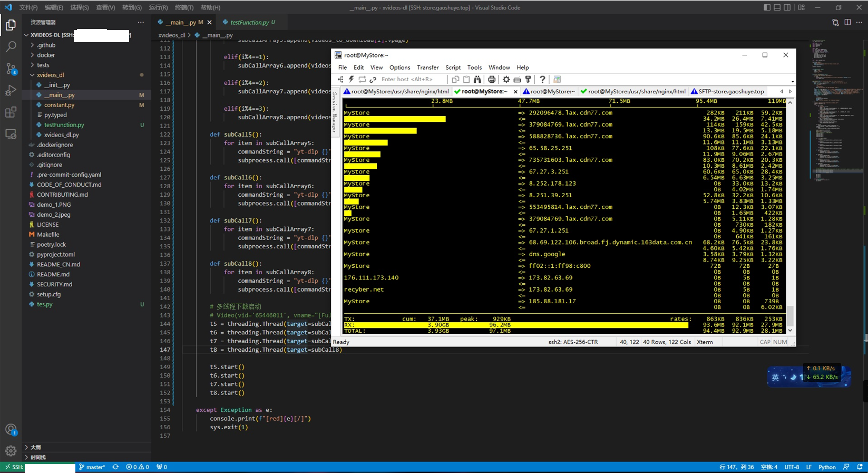Click the Python language mode in status bar
The width and height of the screenshot is (868, 473).
pyautogui.click(x=827, y=467)
